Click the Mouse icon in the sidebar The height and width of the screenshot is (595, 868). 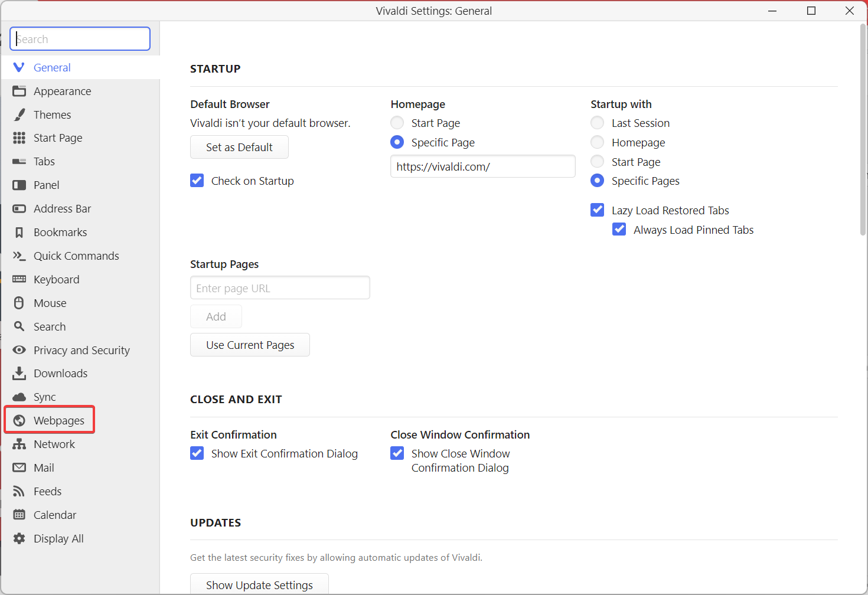19,303
